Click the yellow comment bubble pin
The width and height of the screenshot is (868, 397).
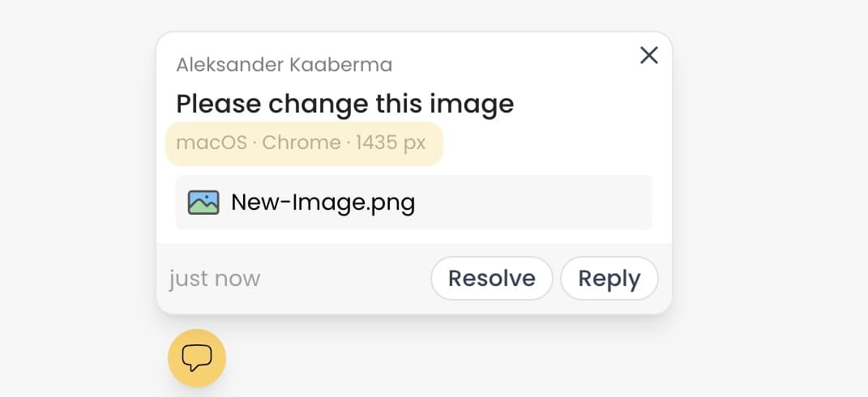point(196,357)
